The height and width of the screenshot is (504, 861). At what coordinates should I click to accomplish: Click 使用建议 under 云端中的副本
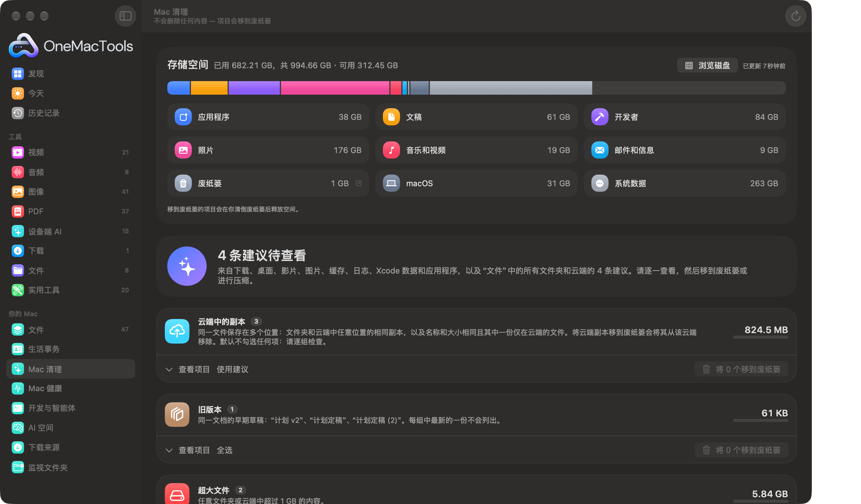click(x=232, y=369)
